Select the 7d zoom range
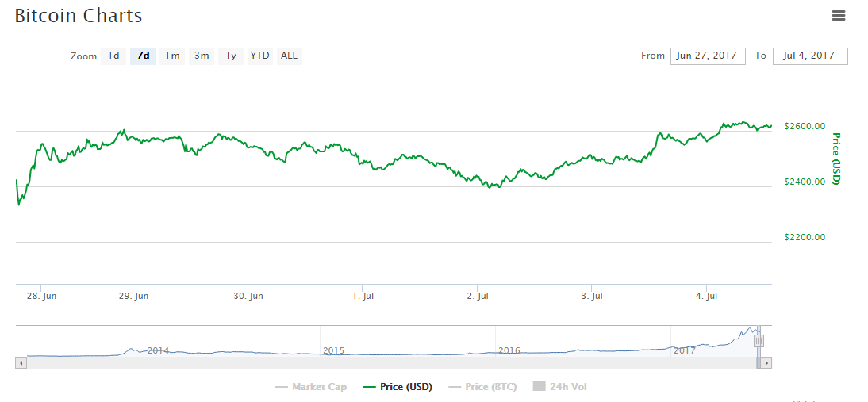This screenshot has height=402, width=868. click(x=143, y=56)
